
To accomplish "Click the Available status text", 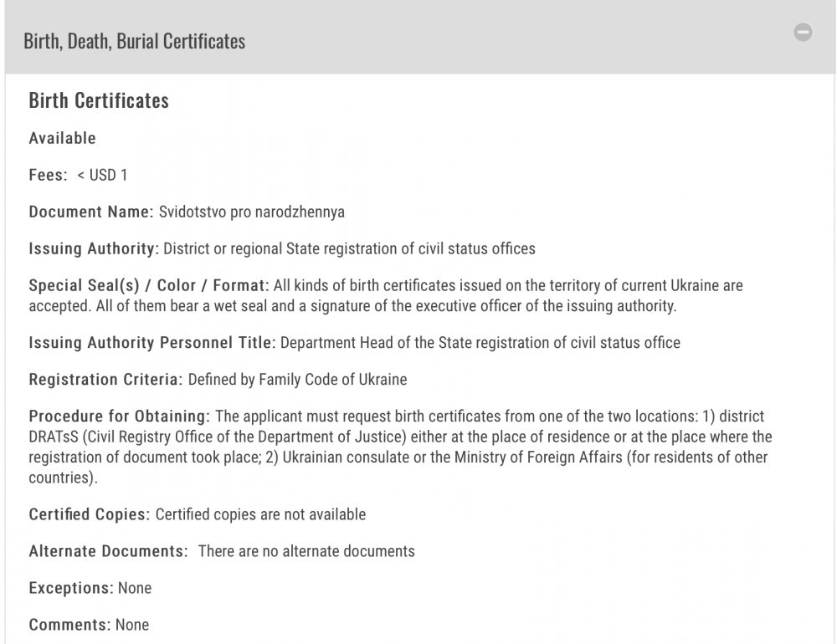I will coord(63,138).
